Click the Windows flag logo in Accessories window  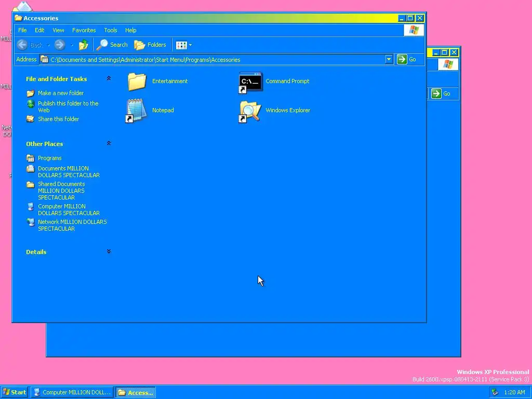tap(414, 30)
